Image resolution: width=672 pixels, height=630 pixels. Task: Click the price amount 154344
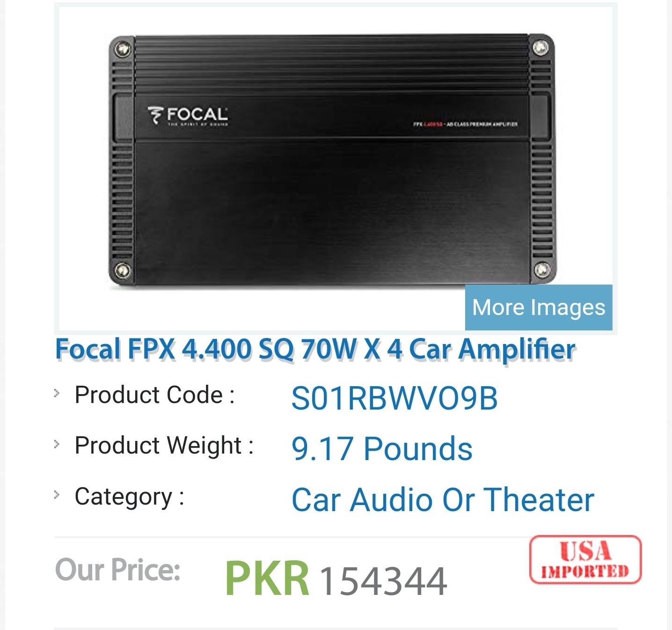pos(383,581)
